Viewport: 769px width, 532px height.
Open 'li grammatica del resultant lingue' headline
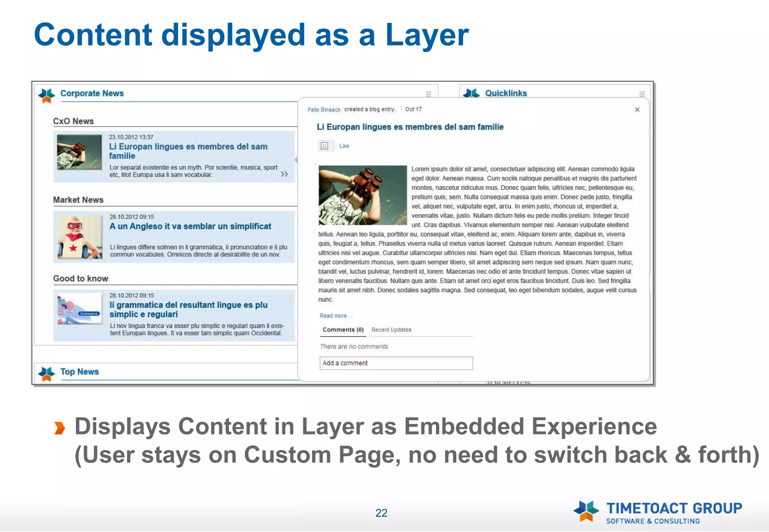188,310
